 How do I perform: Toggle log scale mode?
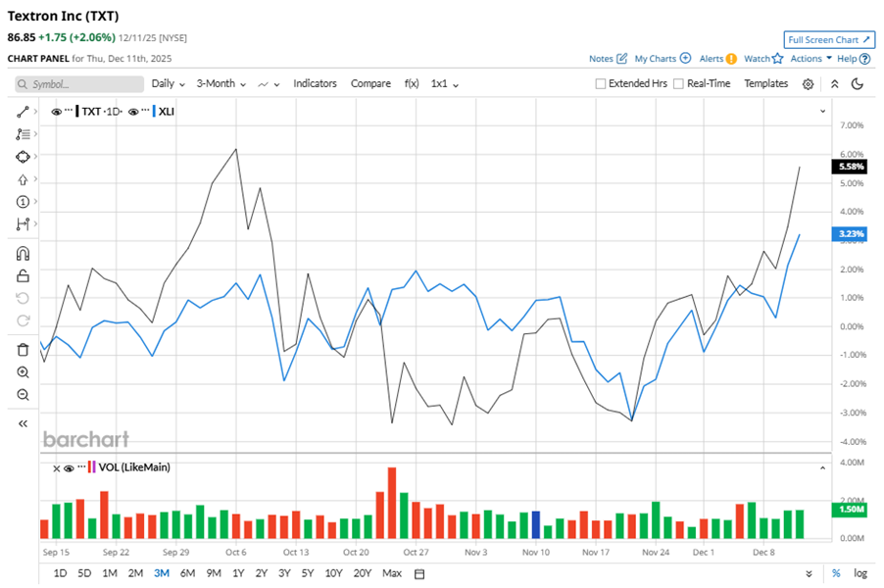tap(859, 572)
